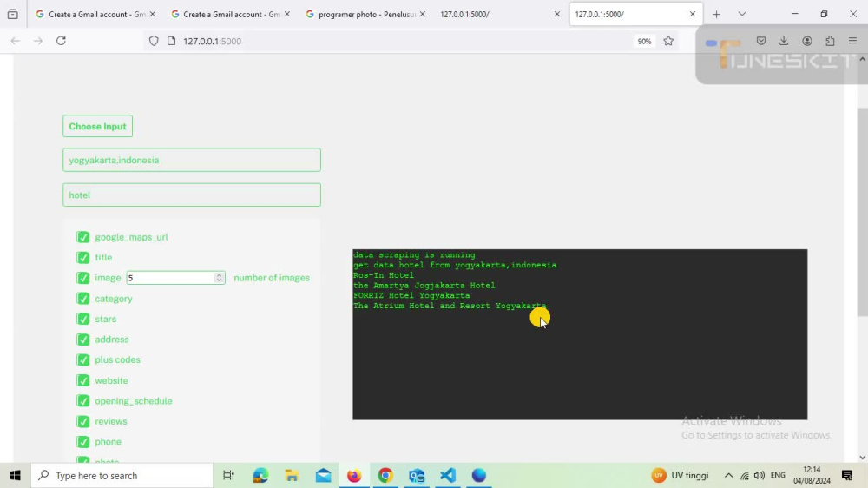The height and width of the screenshot is (488, 868).
Task: Open File Explorer from the taskbar
Action: tap(292, 475)
